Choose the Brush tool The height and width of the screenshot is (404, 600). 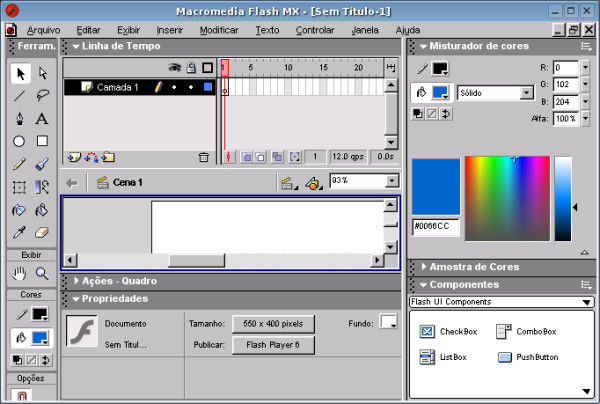point(42,164)
